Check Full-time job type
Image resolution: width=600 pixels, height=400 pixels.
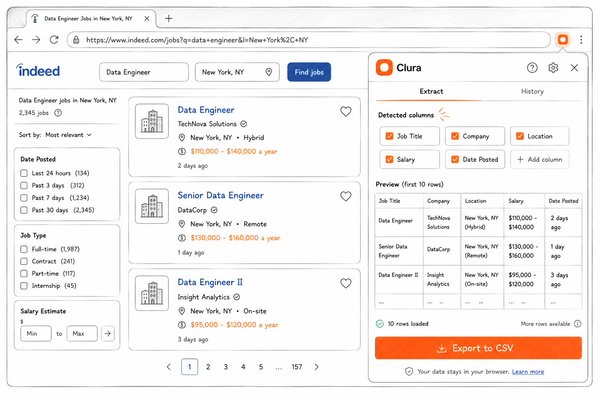click(24, 249)
